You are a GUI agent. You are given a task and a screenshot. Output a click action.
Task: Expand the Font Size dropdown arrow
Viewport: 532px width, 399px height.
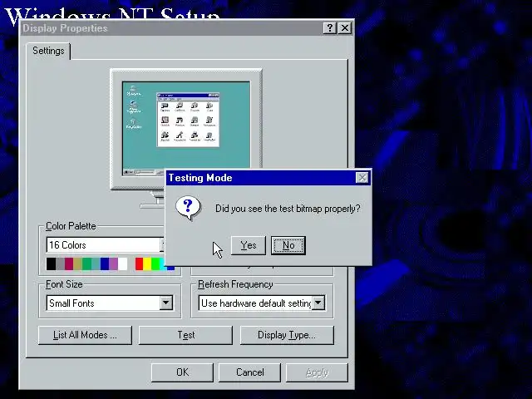tap(166, 303)
